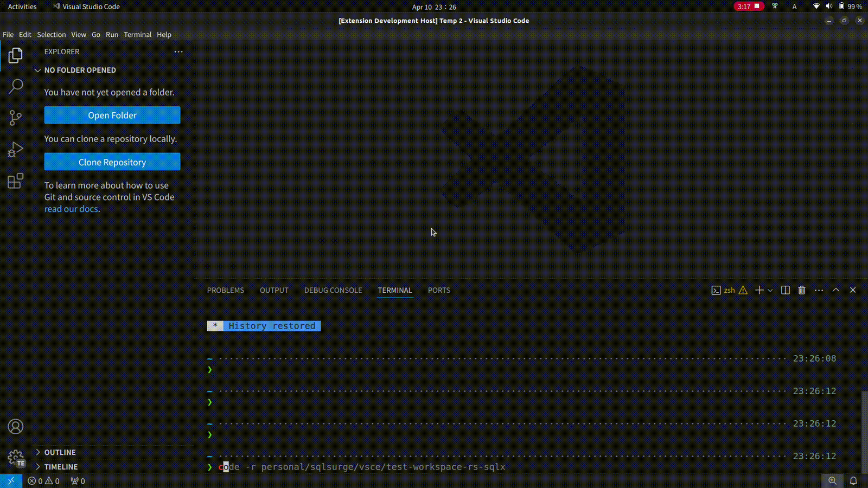Open the Run menu

(x=112, y=34)
